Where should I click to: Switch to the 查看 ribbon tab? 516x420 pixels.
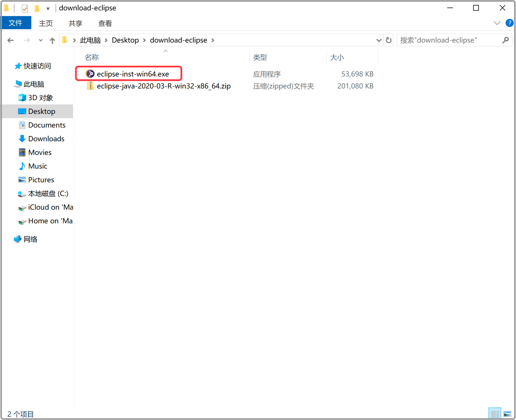[x=105, y=23]
